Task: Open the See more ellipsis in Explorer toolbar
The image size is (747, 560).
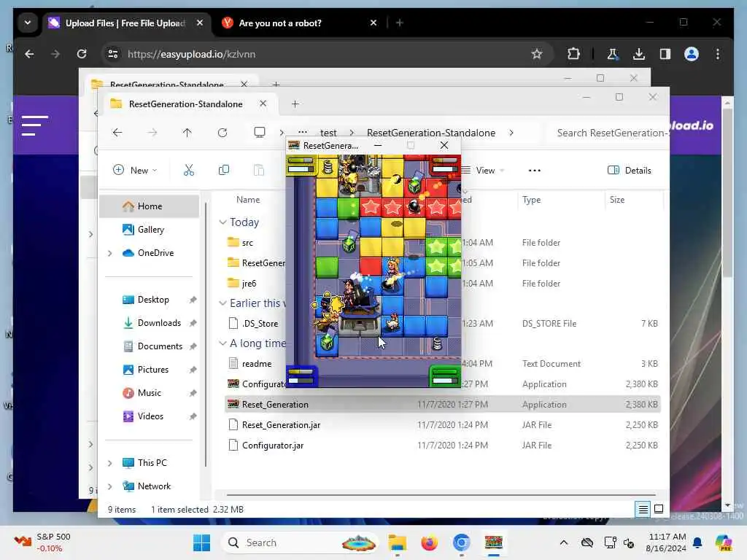Action: 535,171
